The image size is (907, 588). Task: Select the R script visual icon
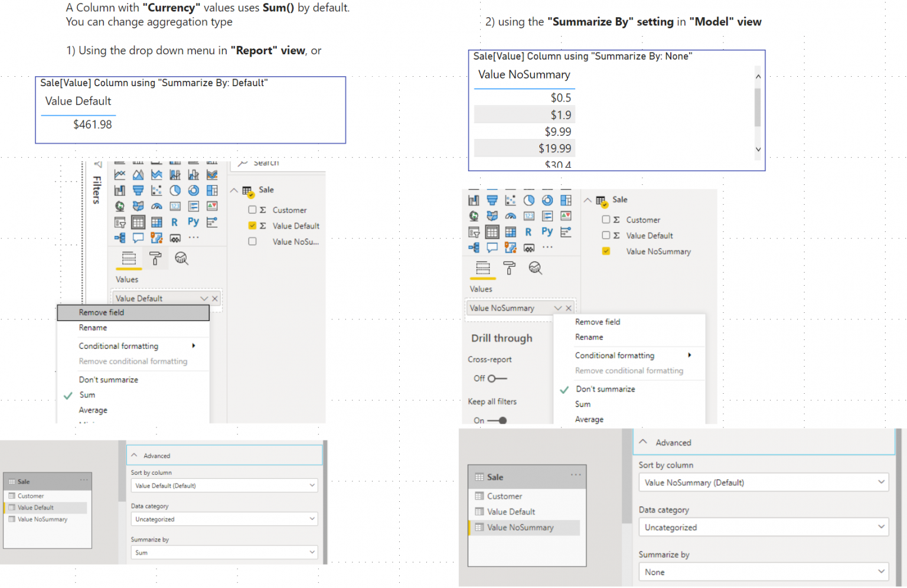(x=174, y=222)
